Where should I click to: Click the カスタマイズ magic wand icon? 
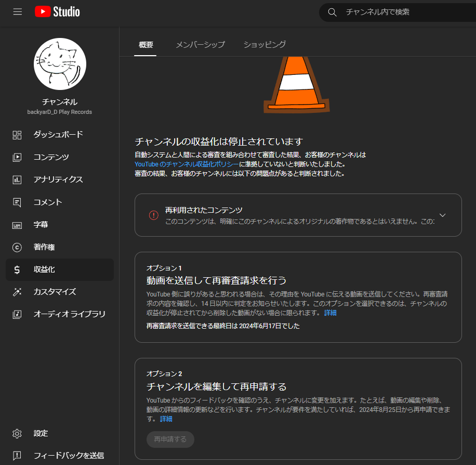point(17,292)
